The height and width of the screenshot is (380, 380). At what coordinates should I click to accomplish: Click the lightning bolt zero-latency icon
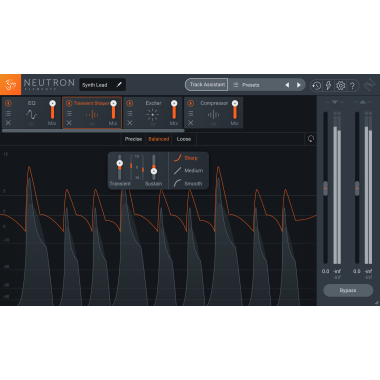coord(328,85)
